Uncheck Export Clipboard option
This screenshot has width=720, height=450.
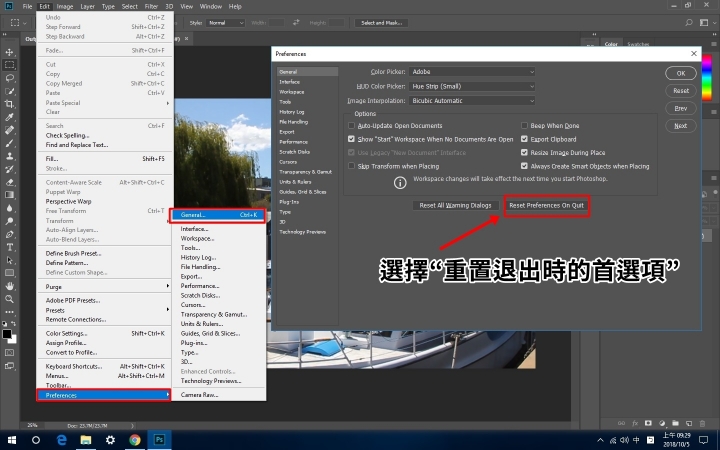click(524, 139)
